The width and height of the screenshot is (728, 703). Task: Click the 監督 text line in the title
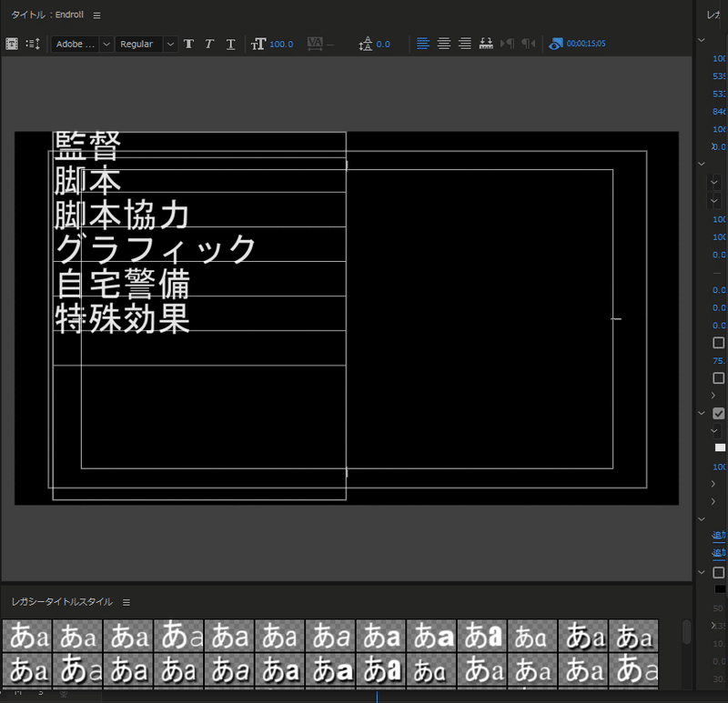click(x=87, y=146)
